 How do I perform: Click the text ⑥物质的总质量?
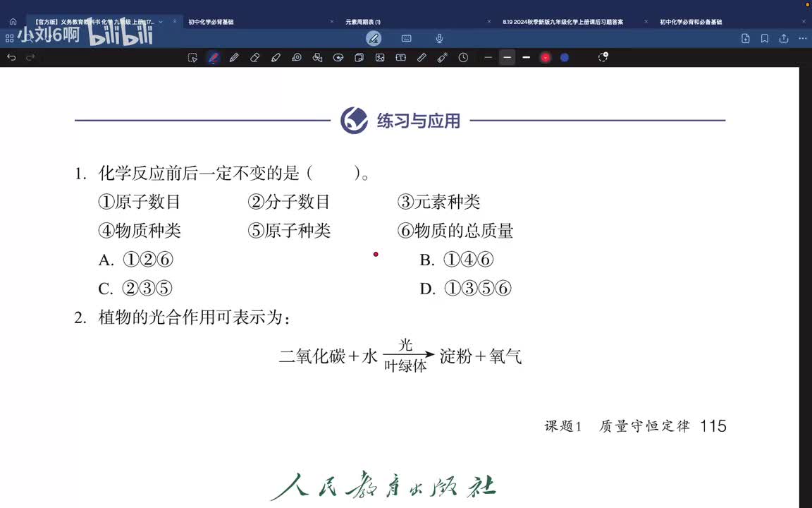(455, 231)
